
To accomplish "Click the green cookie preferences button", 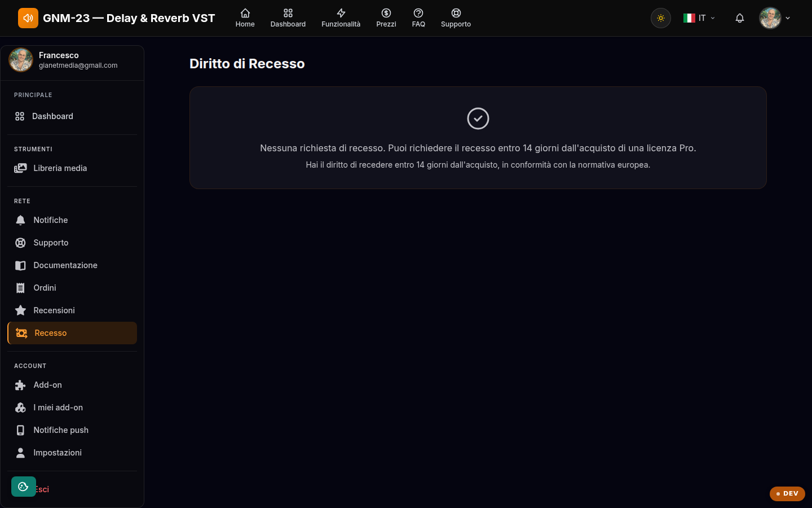I will click(x=24, y=487).
